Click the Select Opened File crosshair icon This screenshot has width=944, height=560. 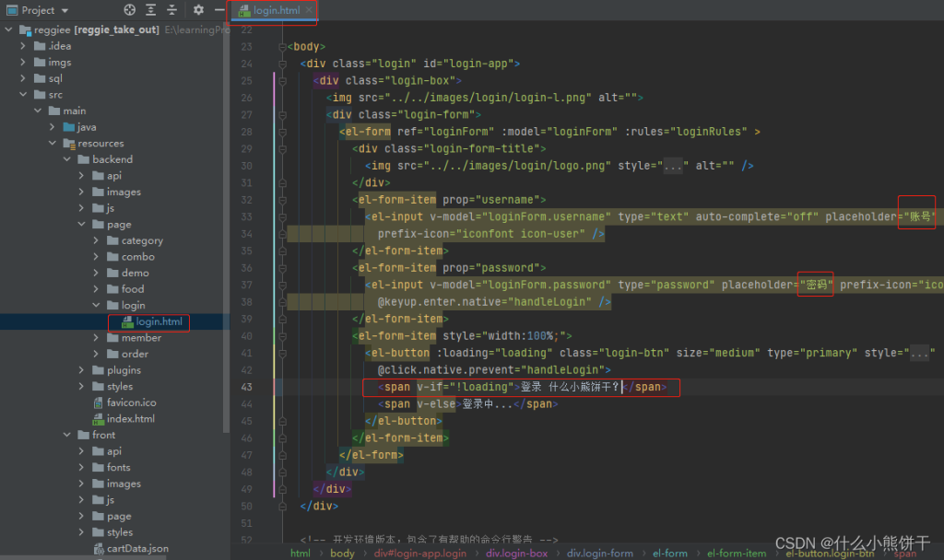[129, 10]
